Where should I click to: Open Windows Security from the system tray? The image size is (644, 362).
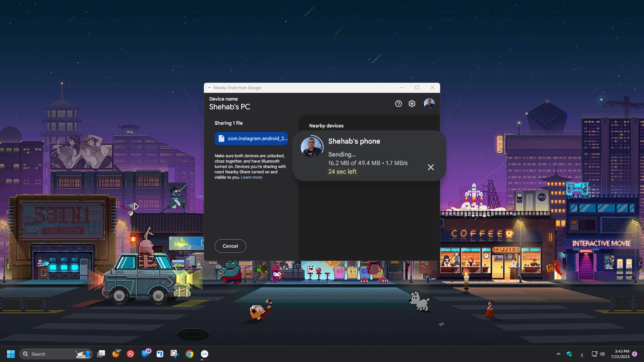pos(569,354)
